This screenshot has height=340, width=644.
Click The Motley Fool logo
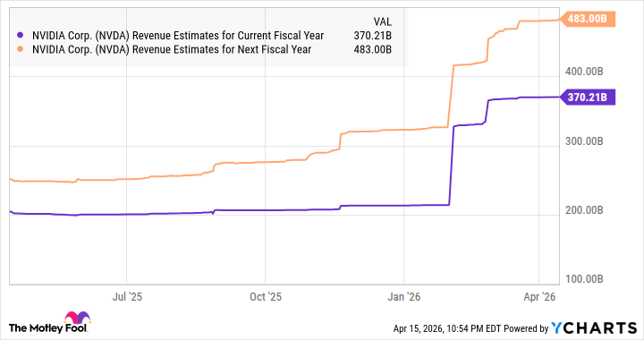click(49, 323)
